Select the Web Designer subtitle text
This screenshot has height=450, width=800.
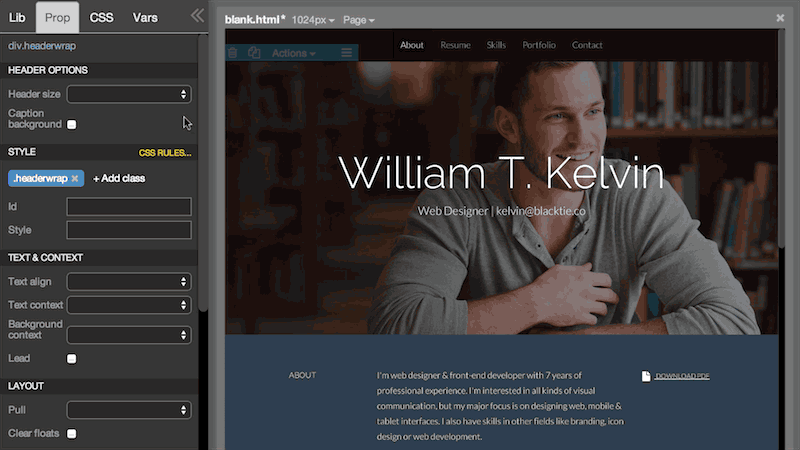tap(502, 211)
